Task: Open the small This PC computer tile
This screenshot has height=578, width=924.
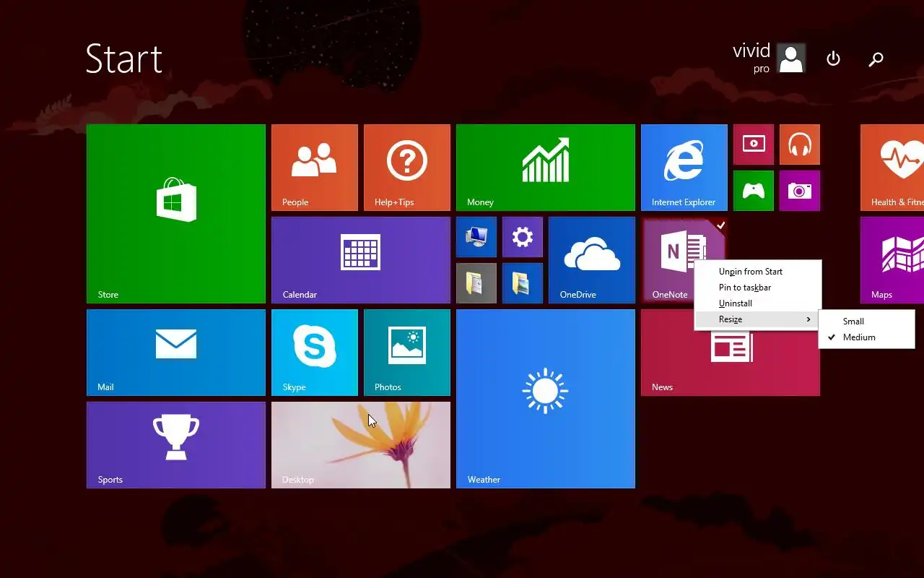Action: pyautogui.click(x=476, y=237)
